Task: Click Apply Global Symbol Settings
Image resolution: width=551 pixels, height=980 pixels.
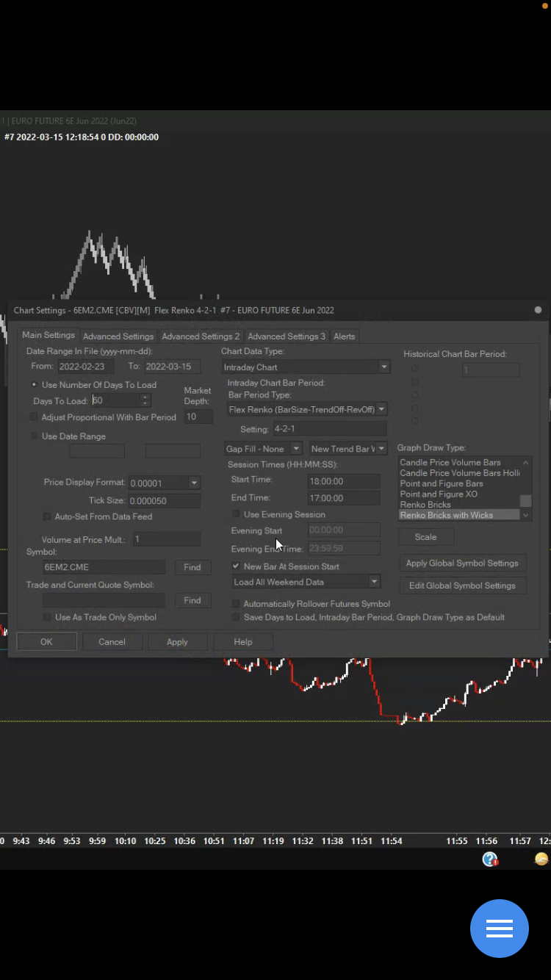Action: 462,563
